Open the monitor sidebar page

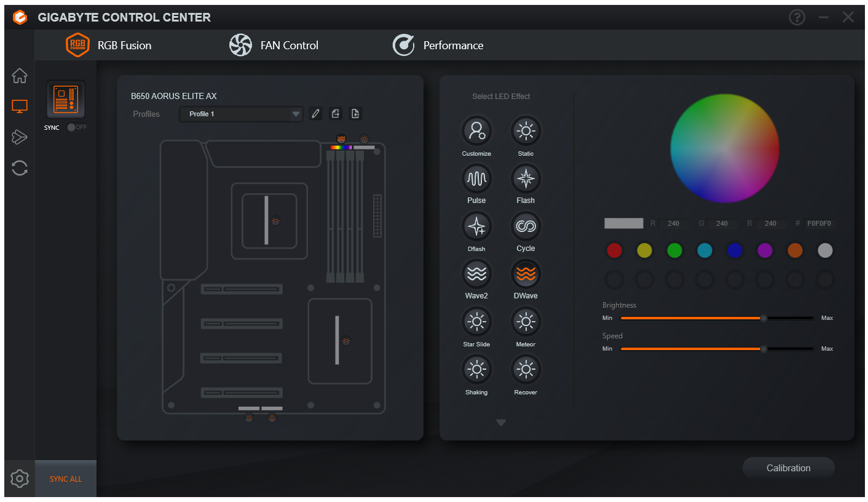(20, 106)
